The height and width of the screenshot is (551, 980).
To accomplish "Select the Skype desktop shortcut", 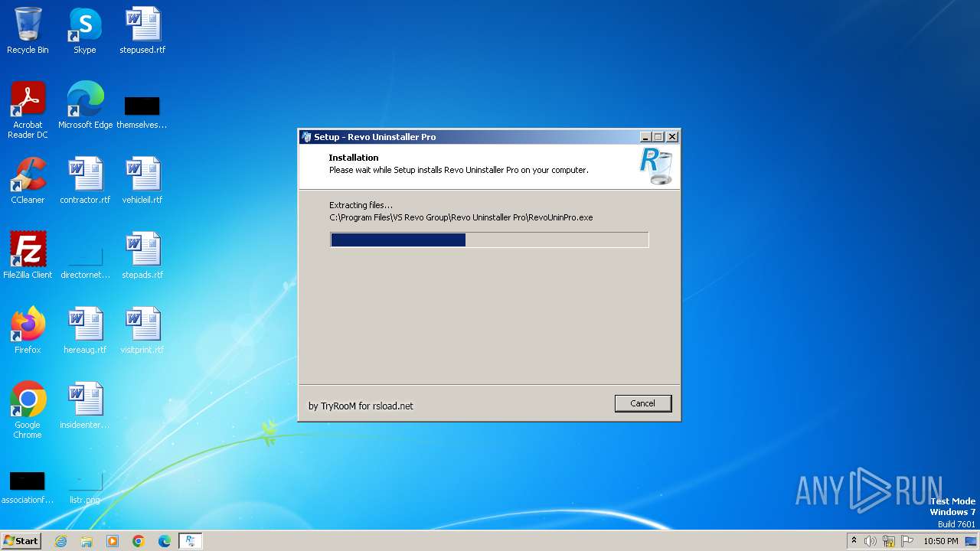I will [x=85, y=31].
